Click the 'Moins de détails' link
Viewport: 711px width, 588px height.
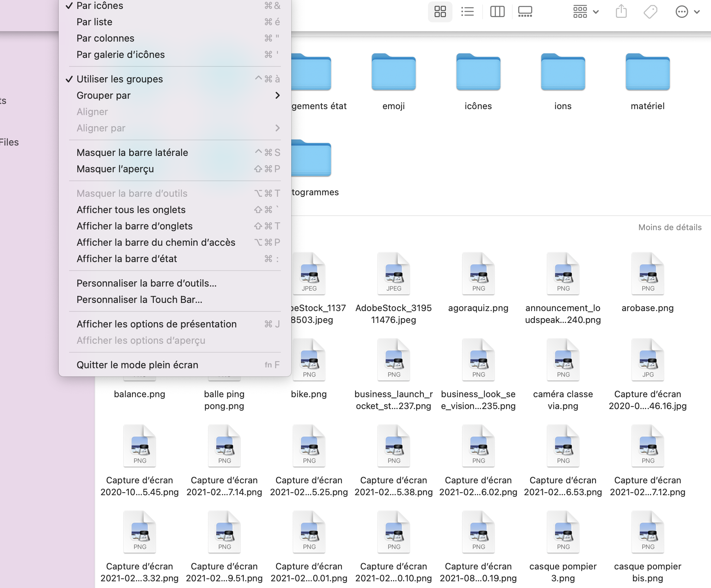[670, 227]
